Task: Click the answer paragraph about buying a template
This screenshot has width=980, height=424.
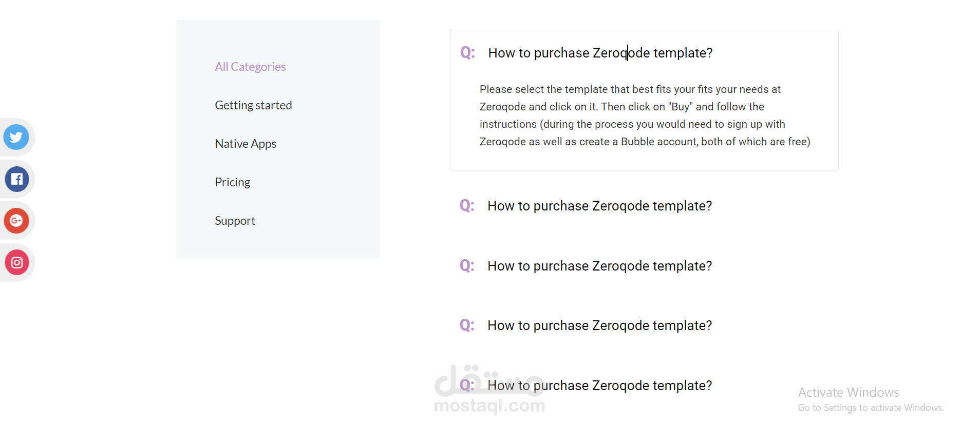Action: click(x=645, y=115)
